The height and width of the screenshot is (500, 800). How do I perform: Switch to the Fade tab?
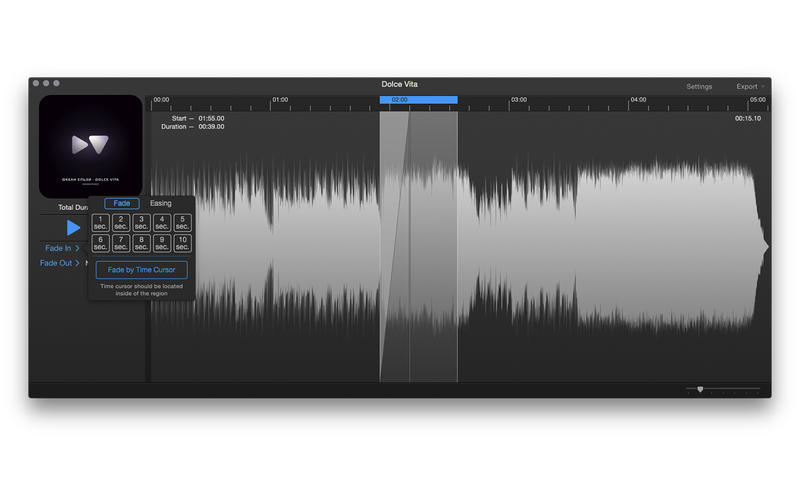tap(121, 204)
